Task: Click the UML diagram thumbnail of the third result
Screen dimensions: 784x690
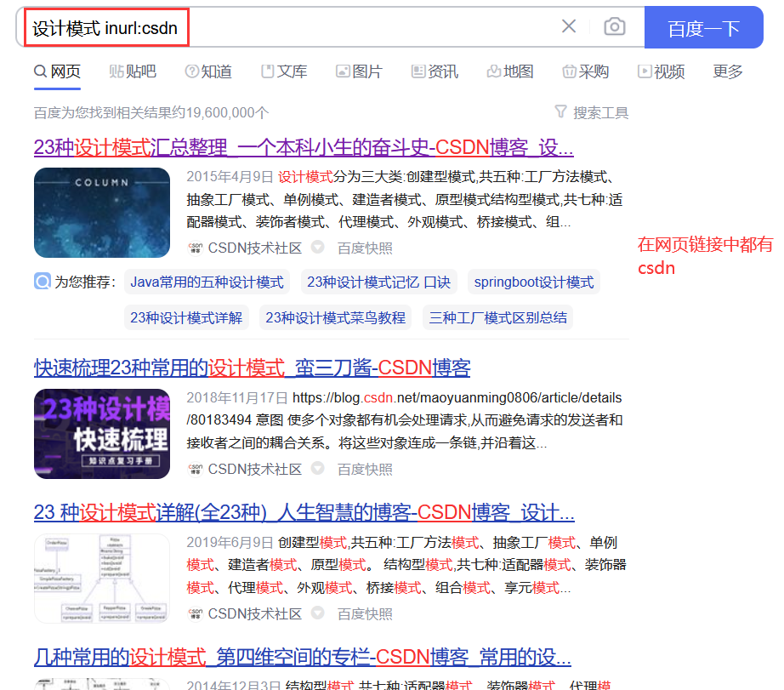Action: pos(102,579)
